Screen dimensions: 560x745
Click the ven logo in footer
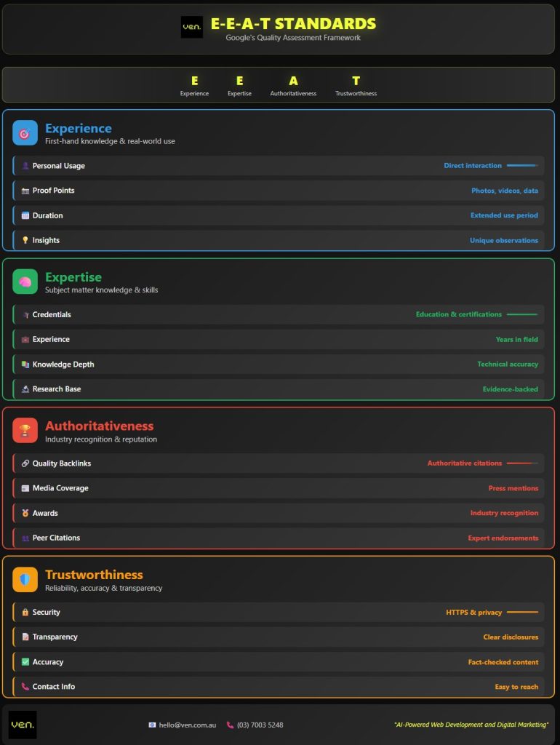(x=23, y=725)
